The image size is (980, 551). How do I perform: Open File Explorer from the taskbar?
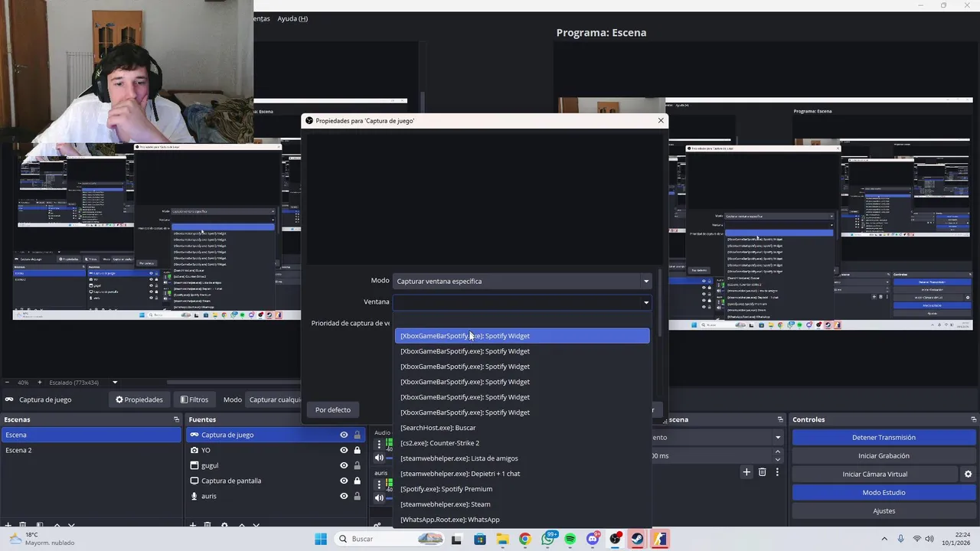click(502, 539)
